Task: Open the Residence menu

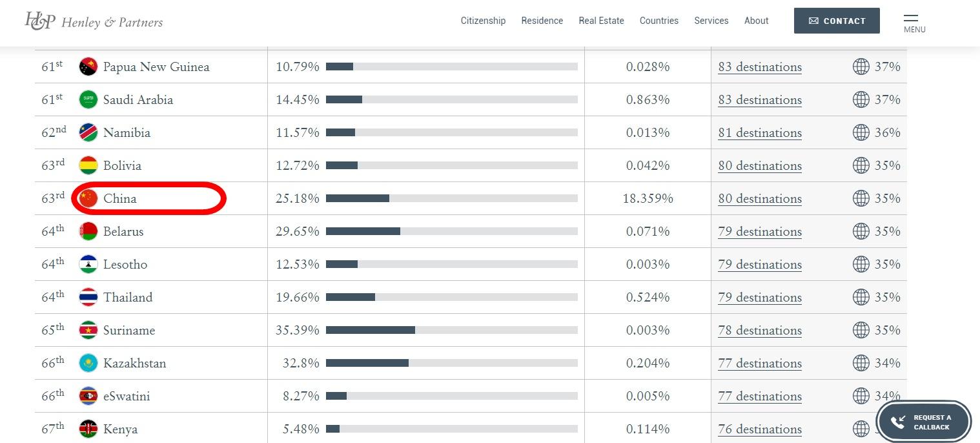Action: pyautogui.click(x=542, y=21)
